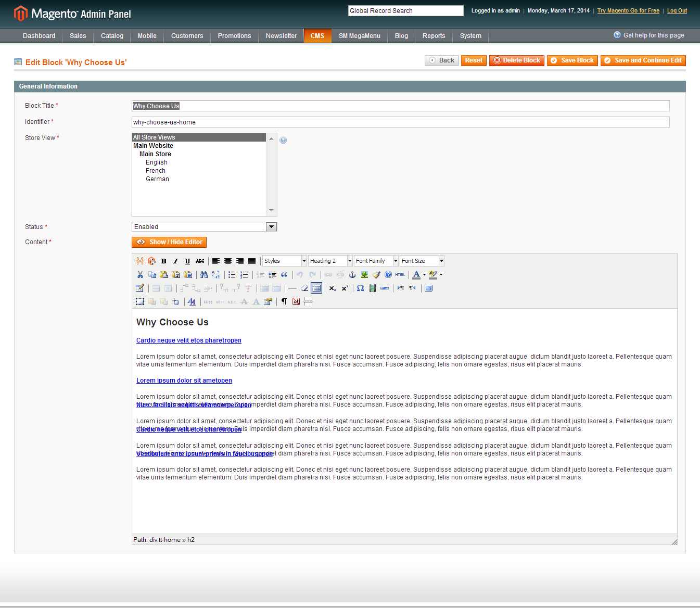Center align the text

[228, 261]
